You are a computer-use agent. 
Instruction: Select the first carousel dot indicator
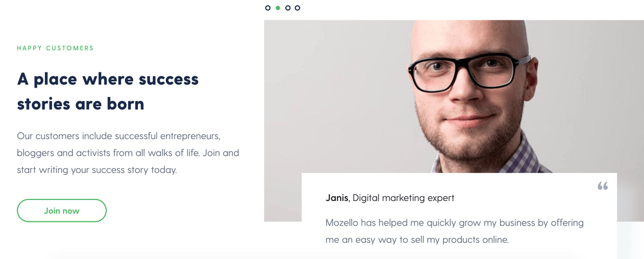tap(268, 8)
